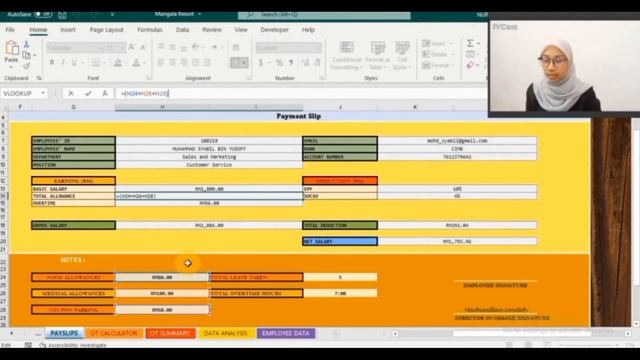This screenshot has height=360, width=640.
Task: Open the Clipboard dialog launcher
Action: pos(39,78)
